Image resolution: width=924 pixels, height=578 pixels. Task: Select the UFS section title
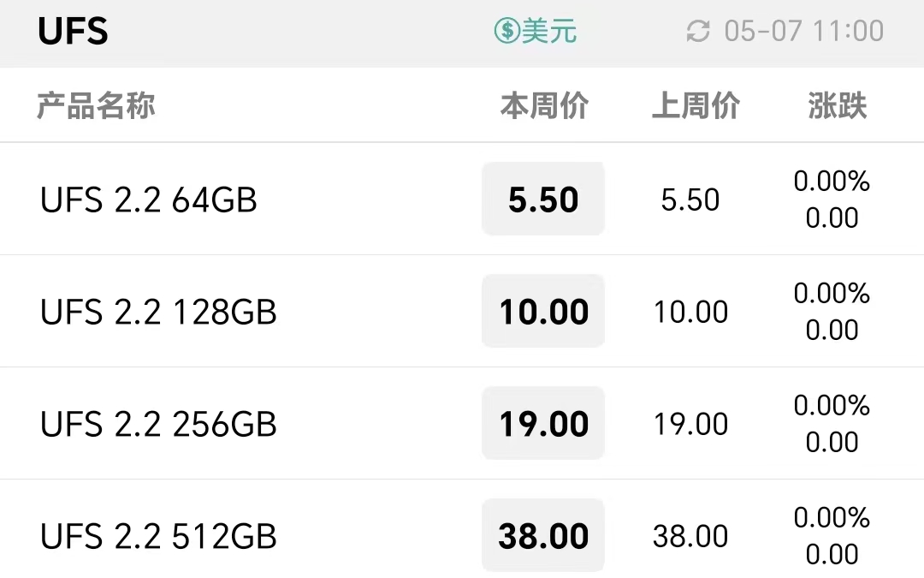pyautogui.click(x=73, y=32)
